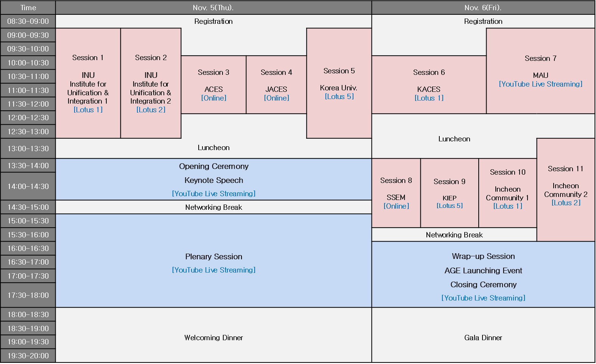
Task: Click Friday Networking Break row
Action: 454,235
